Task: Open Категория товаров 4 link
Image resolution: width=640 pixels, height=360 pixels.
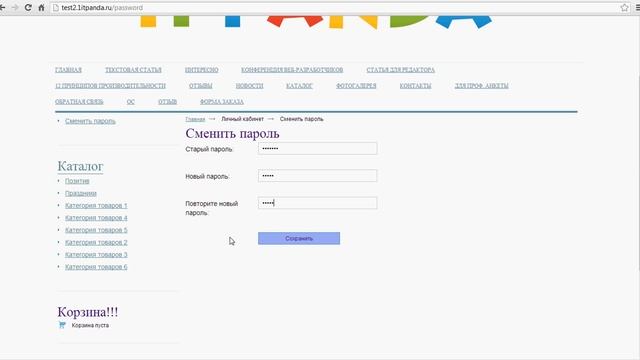Action: 96,218
